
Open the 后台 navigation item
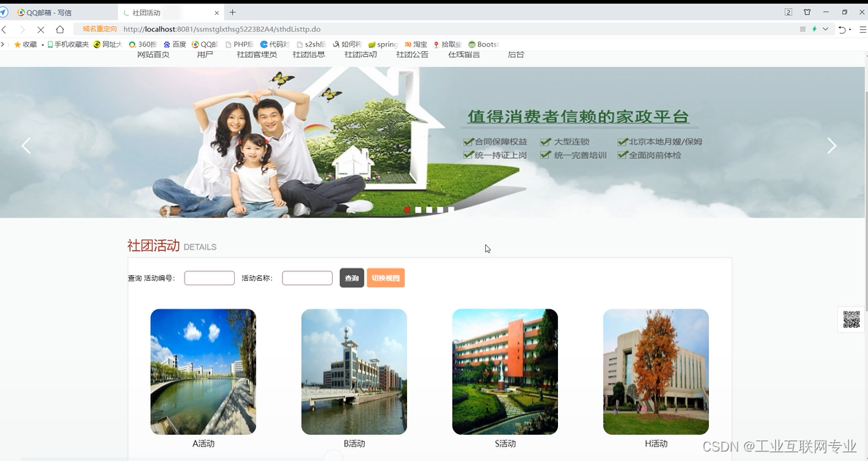pyautogui.click(x=516, y=54)
